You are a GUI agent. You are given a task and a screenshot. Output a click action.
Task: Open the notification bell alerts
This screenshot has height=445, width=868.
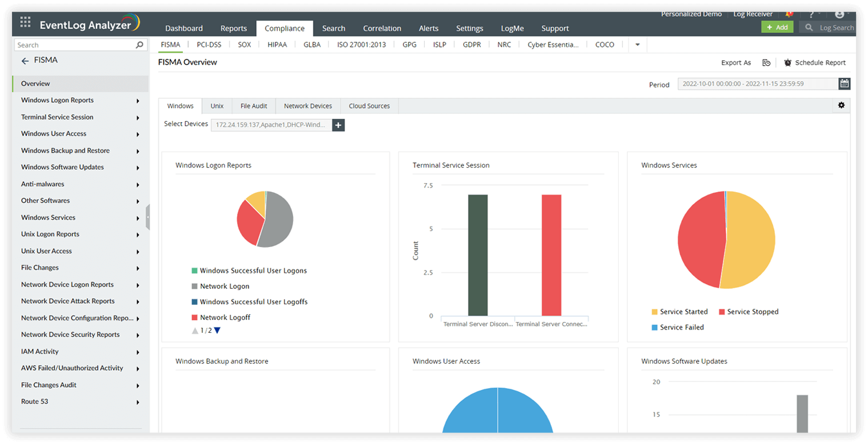[789, 14]
